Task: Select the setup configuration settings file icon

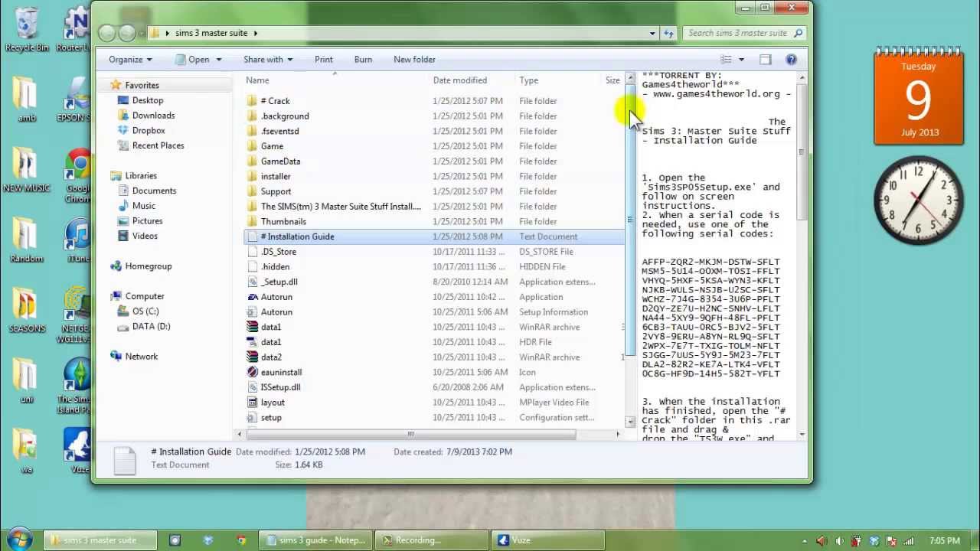Action: (253, 417)
